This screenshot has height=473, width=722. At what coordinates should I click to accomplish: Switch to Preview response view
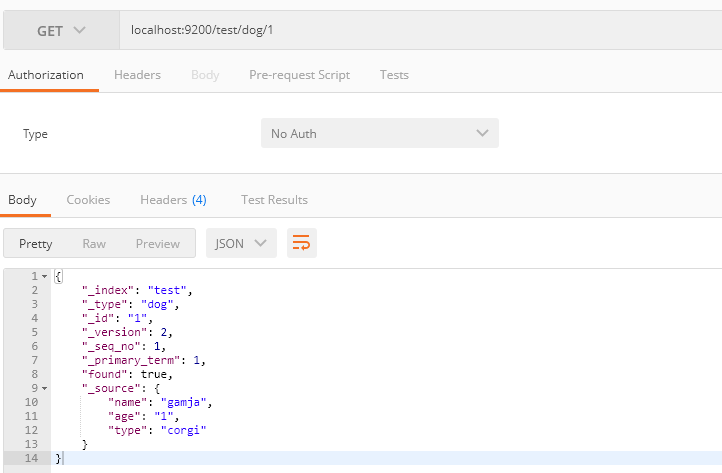(x=157, y=244)
